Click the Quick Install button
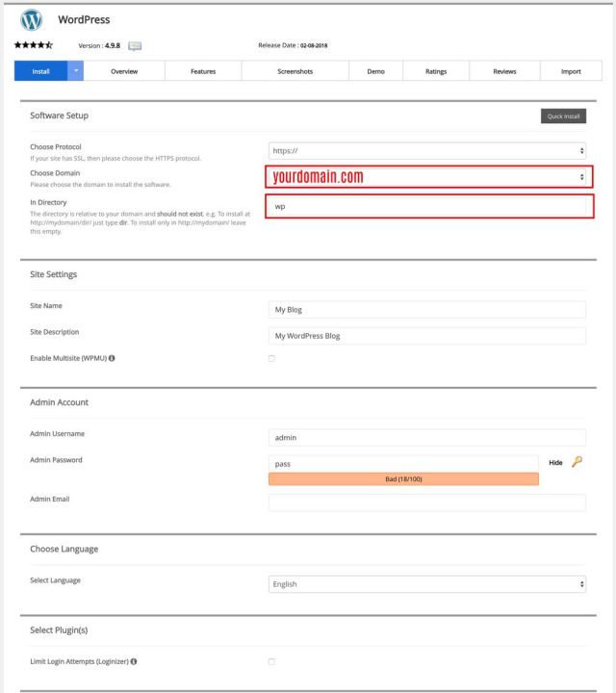Viewport: 616px width, 693px height. [563, 116]
